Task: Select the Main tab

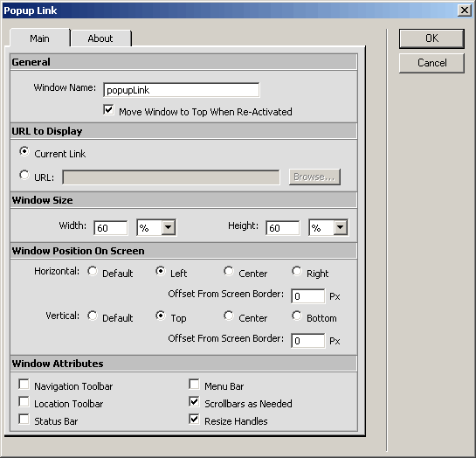Action: tap(40, 38)
